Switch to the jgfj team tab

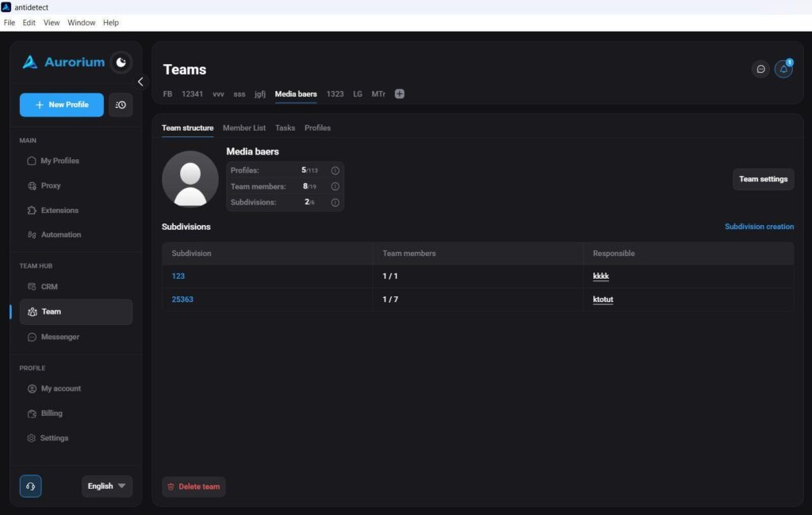click(x=260, y=93)
